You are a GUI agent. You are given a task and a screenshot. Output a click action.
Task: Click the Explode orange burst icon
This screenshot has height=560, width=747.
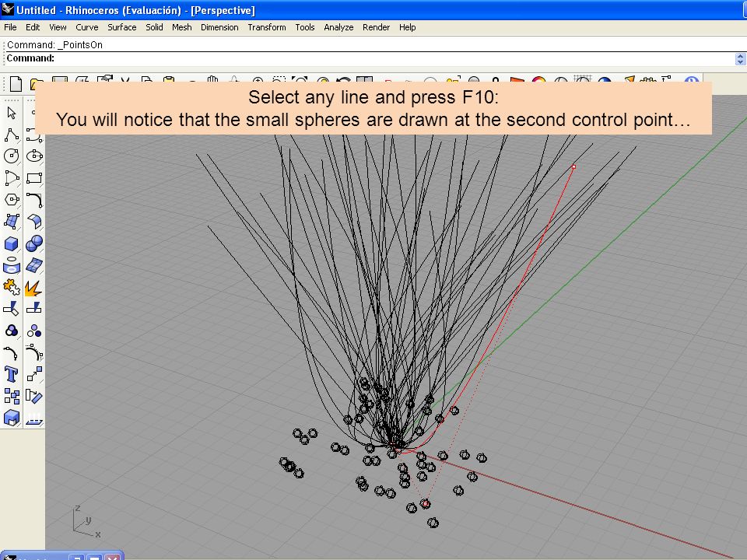tap(34, 287)
